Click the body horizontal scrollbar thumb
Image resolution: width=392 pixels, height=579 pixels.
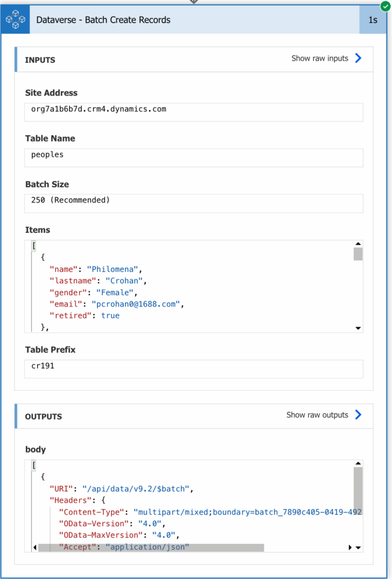[x=151, y=547]
